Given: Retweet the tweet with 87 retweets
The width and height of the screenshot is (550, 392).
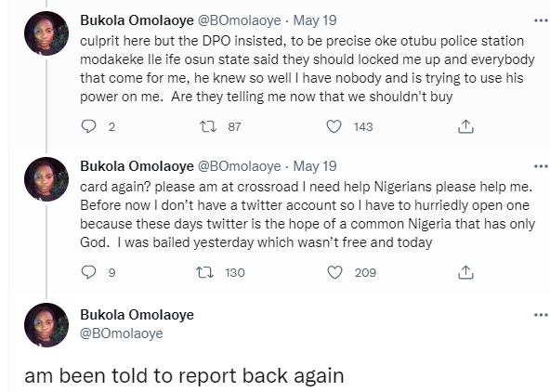Looking at the screenshot, I should coord(208,126).
